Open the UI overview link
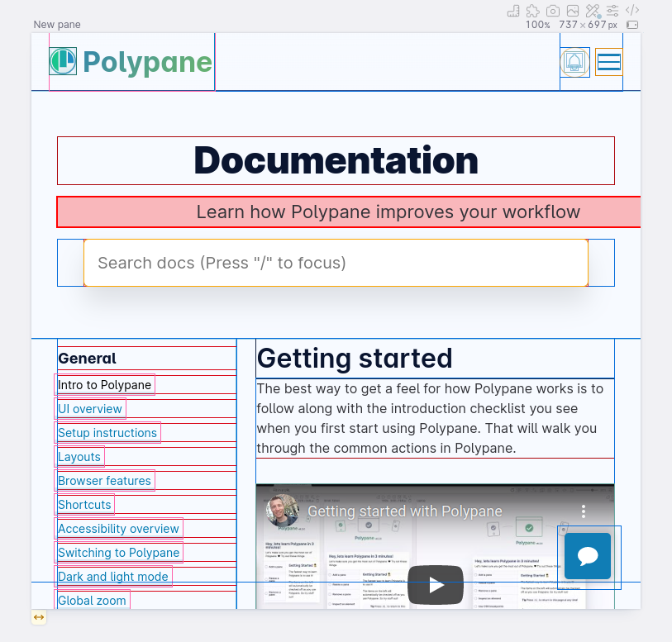Viewport: 672px width, 642px height. coord(90,409)
